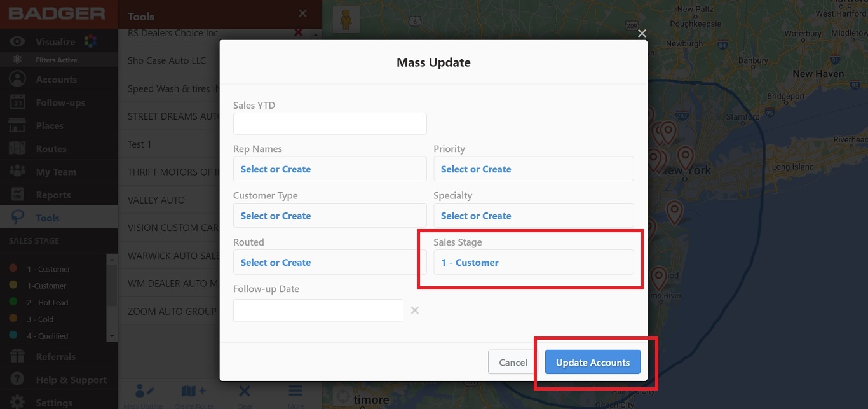Click the Filters Active gear icon
Viewport: 868px width, 409px height.
coord(17,60)
